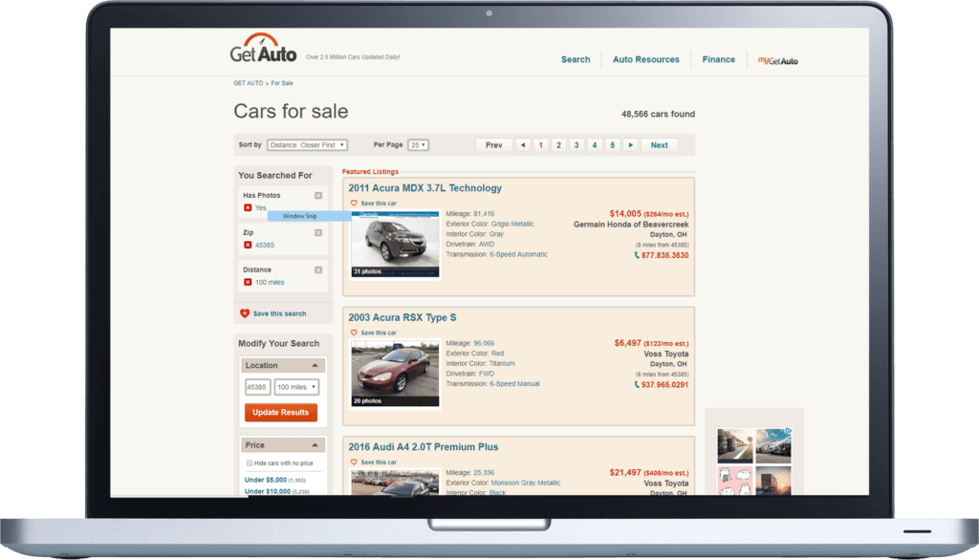Viewport: 979px width, 560px height.
Task: Go to results page 1
Action: [541, 145]
